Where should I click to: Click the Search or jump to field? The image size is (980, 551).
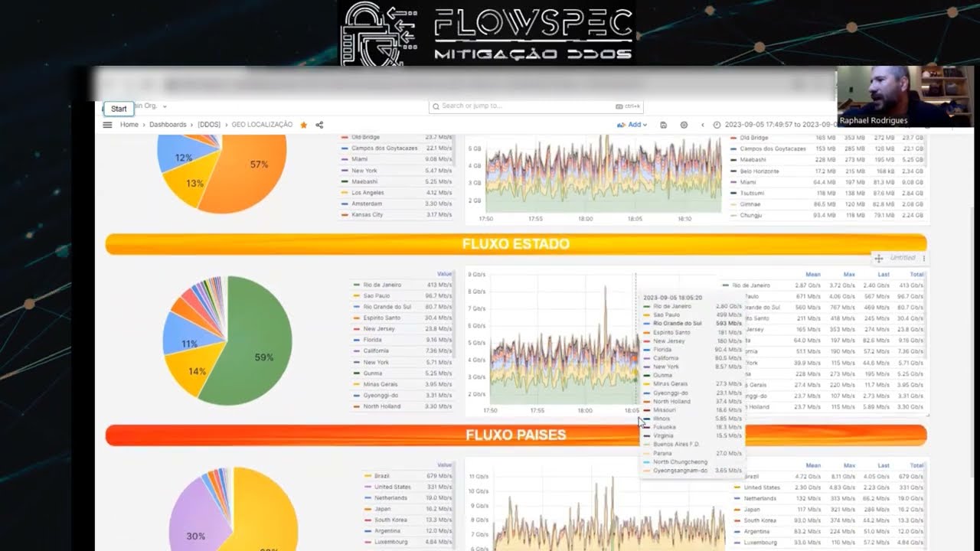coord(536,106)
